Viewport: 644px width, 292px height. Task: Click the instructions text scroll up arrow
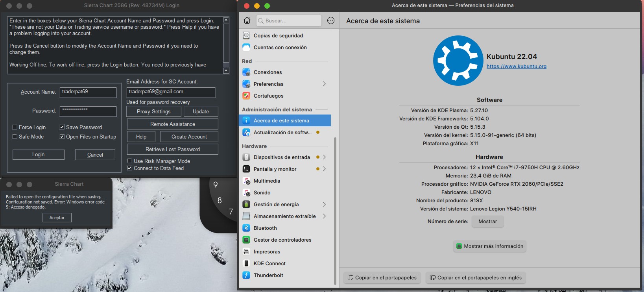(x=226, y=20)
